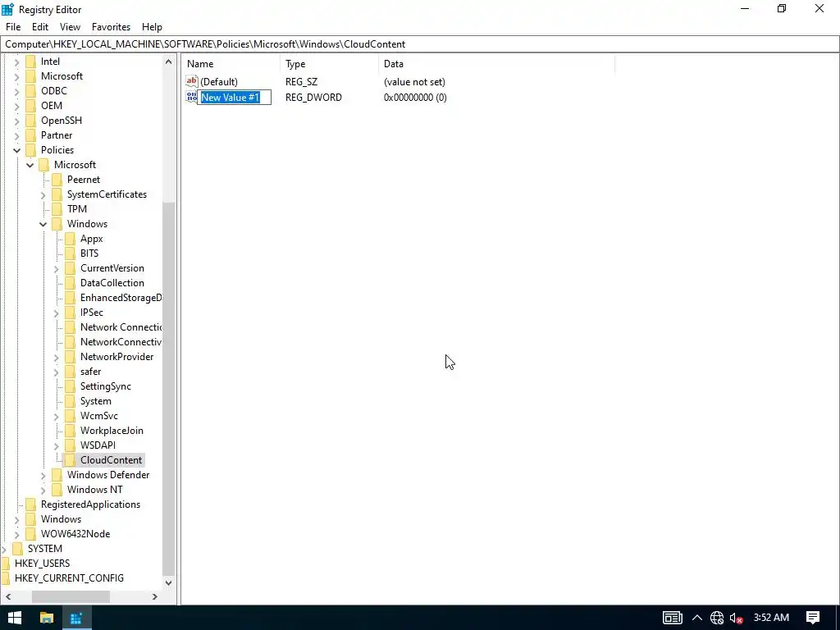This screenshot has height=630, width=840.
Task: Select the WorkplaceJoin folder icon
Action: (x=71, y=431)
